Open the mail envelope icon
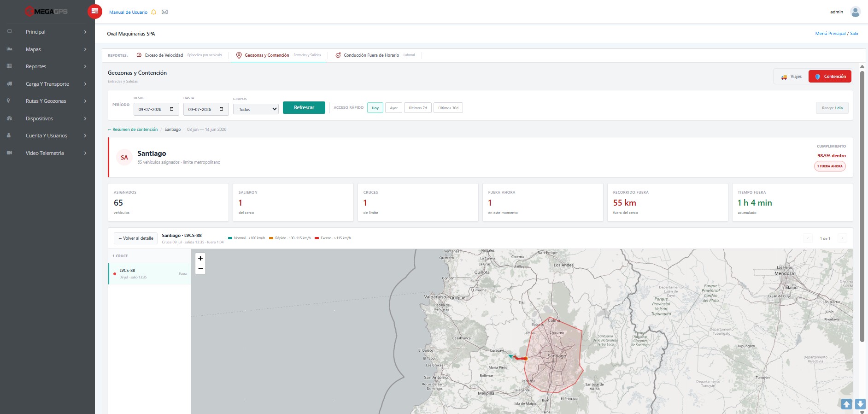This screenshot has width=868, height=414. coord(164,12)
